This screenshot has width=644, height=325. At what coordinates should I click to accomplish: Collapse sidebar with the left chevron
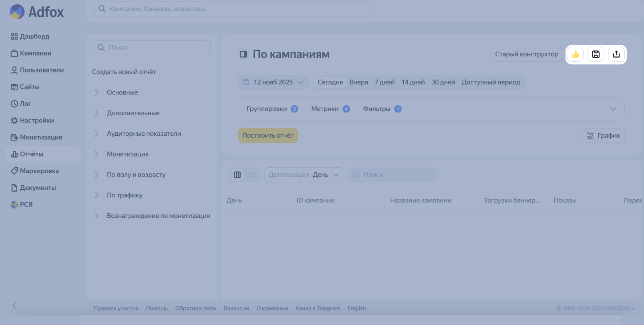tap(14, 306)
